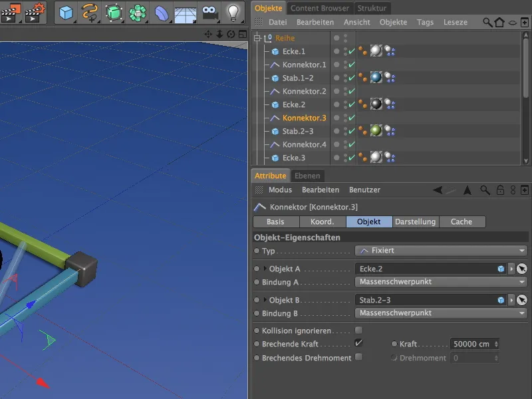The width and height of the screenshot is (532, 399).
Task: Click the Objekt properties tab
Action: 369,221
